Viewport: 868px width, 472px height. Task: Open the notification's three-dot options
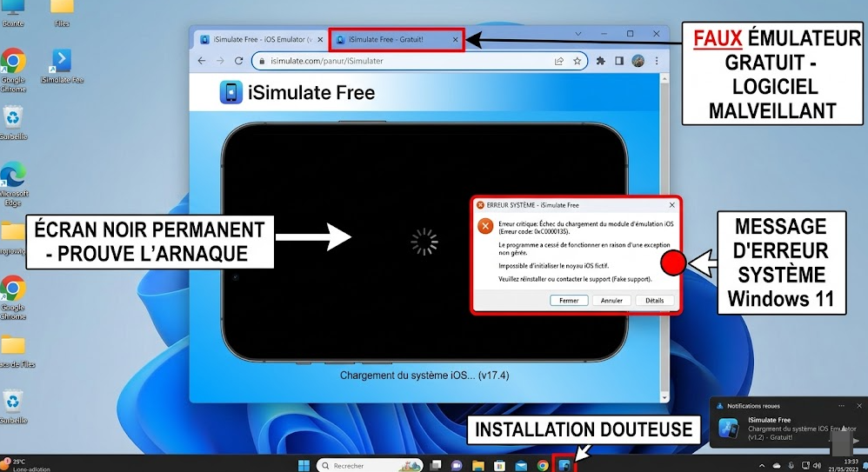tap(841, 406)
